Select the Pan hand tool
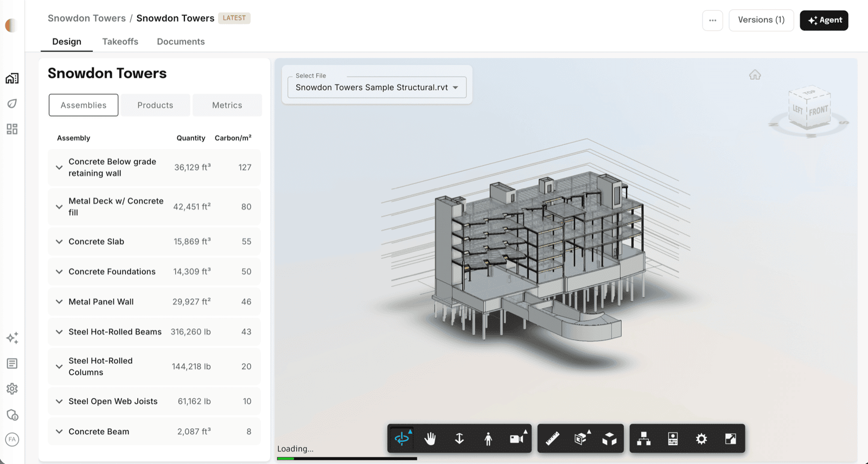868x464 pixels. (430, 438)
